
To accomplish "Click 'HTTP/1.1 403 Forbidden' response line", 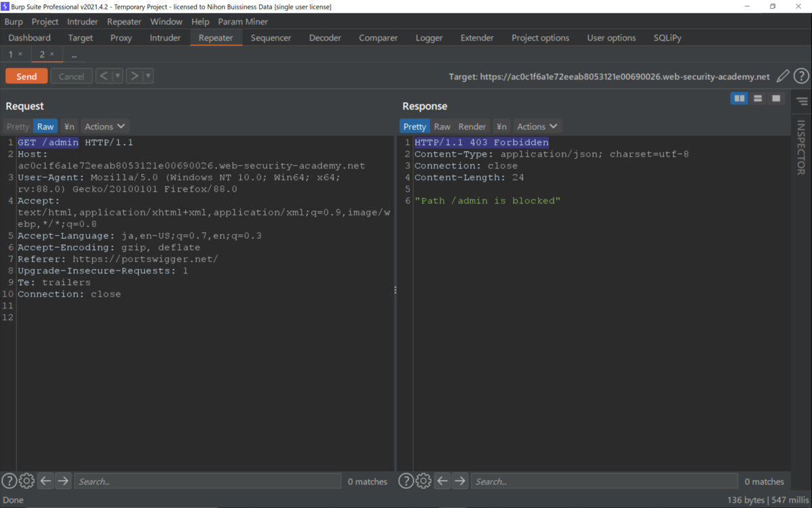I will (481, 142).
